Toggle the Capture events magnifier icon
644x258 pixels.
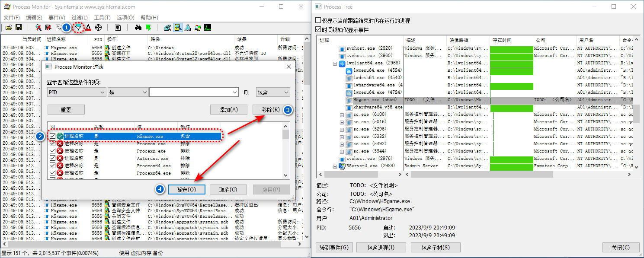(38, 28)
